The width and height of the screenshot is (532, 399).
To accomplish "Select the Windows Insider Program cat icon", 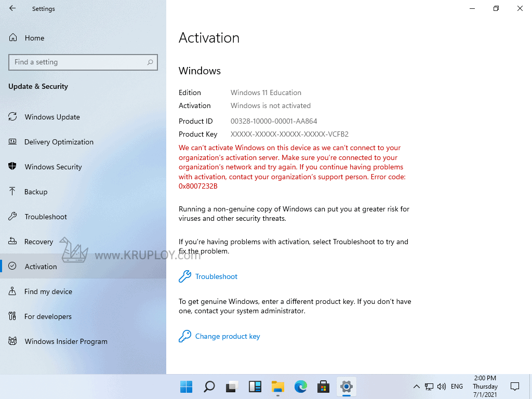I will click(12, 341).
